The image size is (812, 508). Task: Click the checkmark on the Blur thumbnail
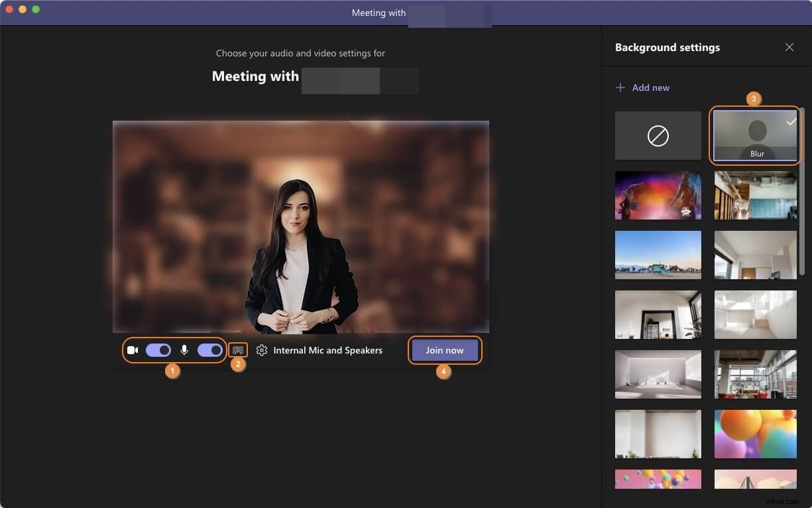pyautogui.click(x=790, y=121)
